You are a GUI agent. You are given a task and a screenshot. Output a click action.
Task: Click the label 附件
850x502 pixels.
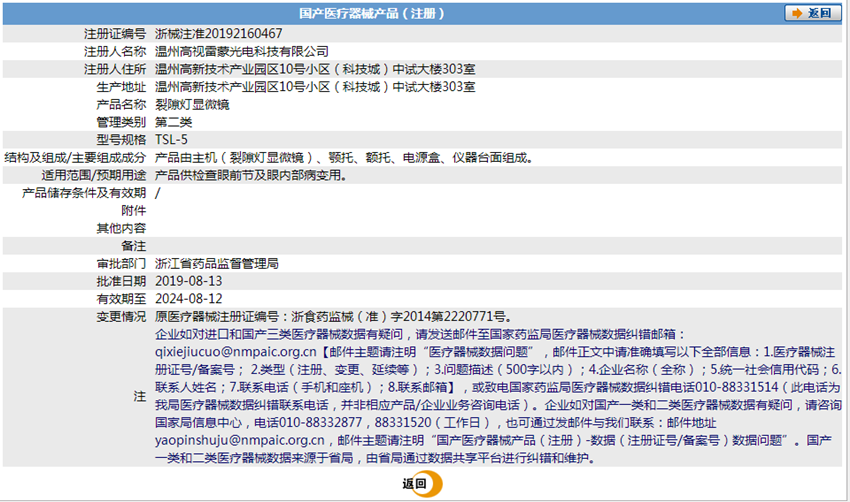point(133,210)
